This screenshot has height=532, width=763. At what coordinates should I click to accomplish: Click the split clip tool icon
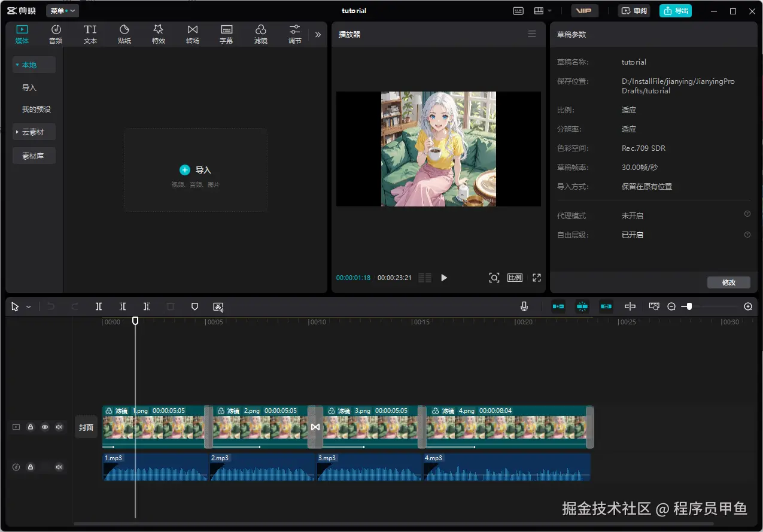pos(99,306)
